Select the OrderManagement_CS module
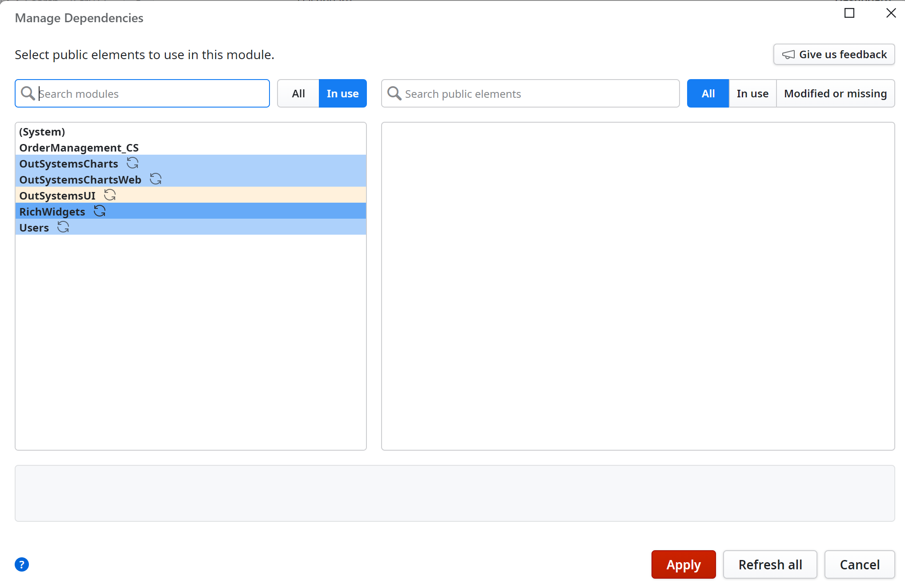This screenshot has height=588, width=905. click(191, 148)
